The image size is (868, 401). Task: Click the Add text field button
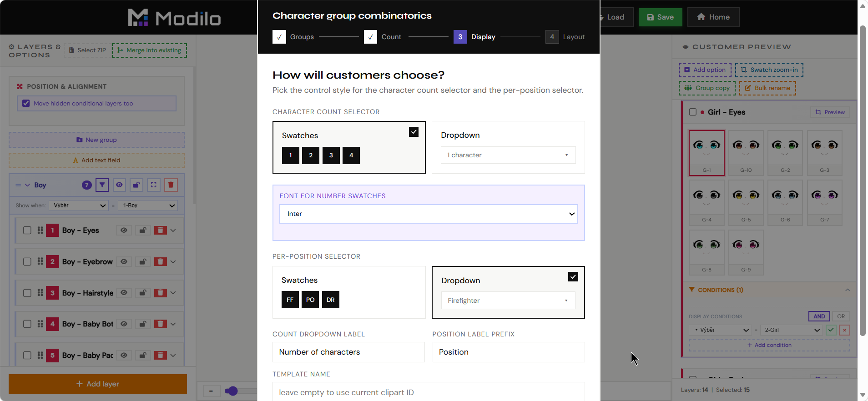(96, 160)
